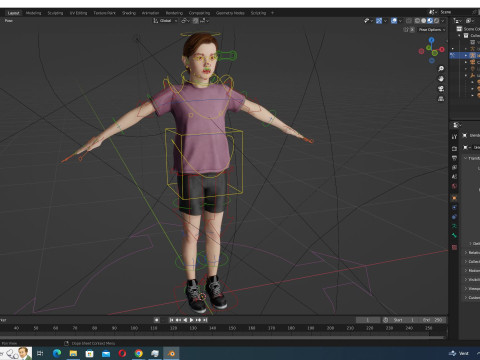
Task: Switch to the Modeling workspace tab
Action: coord(33,13)
